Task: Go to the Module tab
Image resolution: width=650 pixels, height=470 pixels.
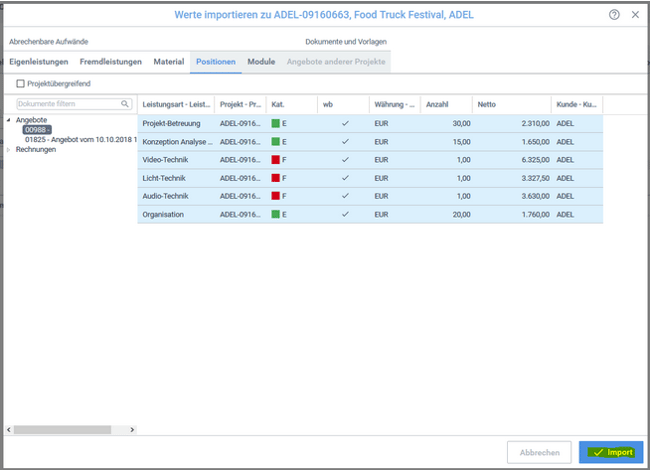Action: 261,62
